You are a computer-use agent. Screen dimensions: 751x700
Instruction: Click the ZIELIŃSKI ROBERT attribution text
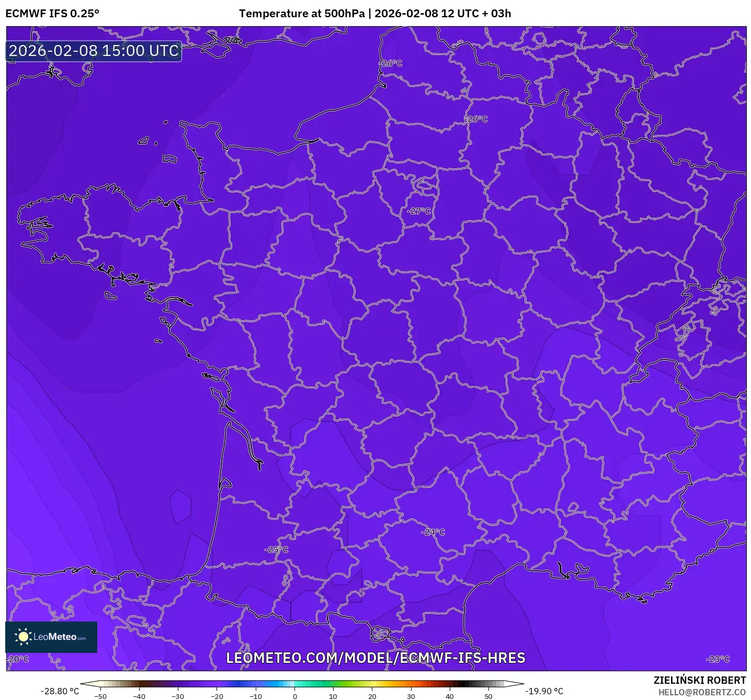[699, 681]
